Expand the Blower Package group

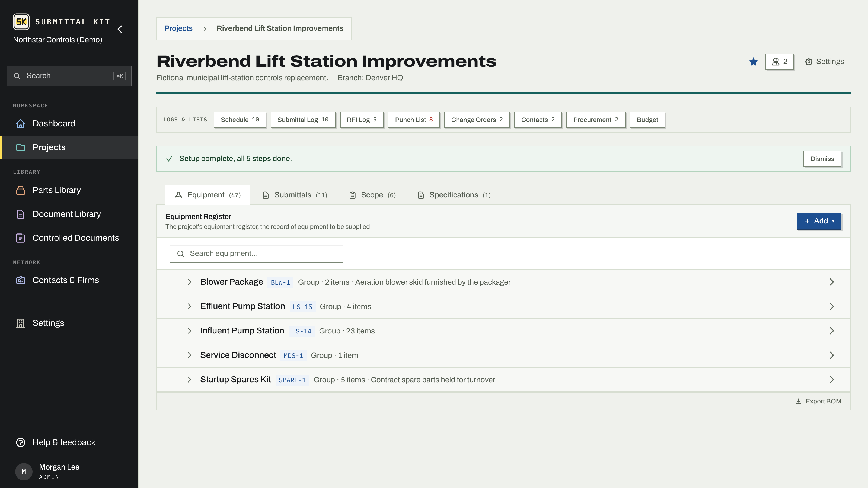coord(189,282)
